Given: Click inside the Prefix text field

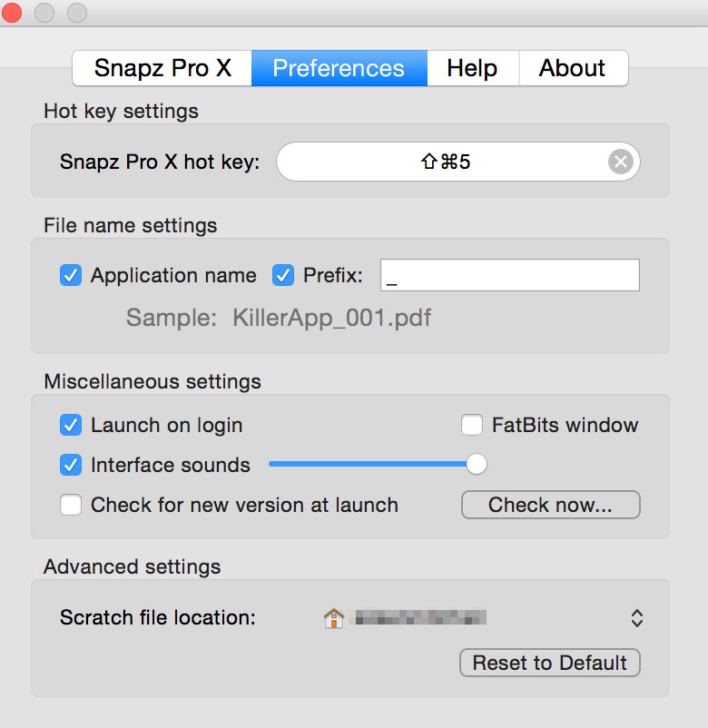Looking at the screenshot, I should 509,275.
